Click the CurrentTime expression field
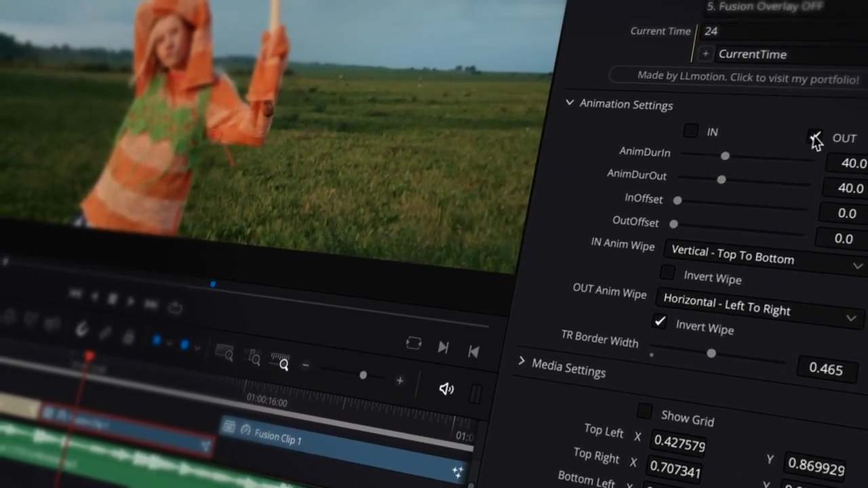Viewport: 868px width, 488px height. coord(790,54)
